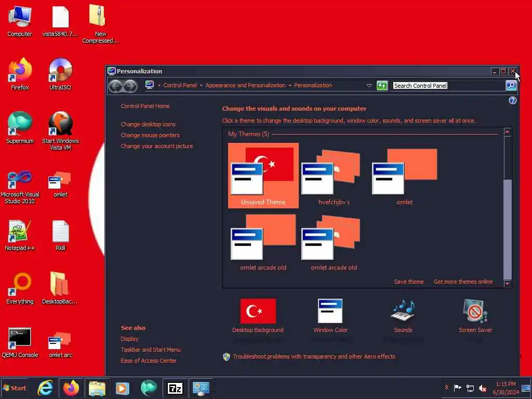
Task: Select the omlet arc desktop theme file
Action: pos(60,344)
